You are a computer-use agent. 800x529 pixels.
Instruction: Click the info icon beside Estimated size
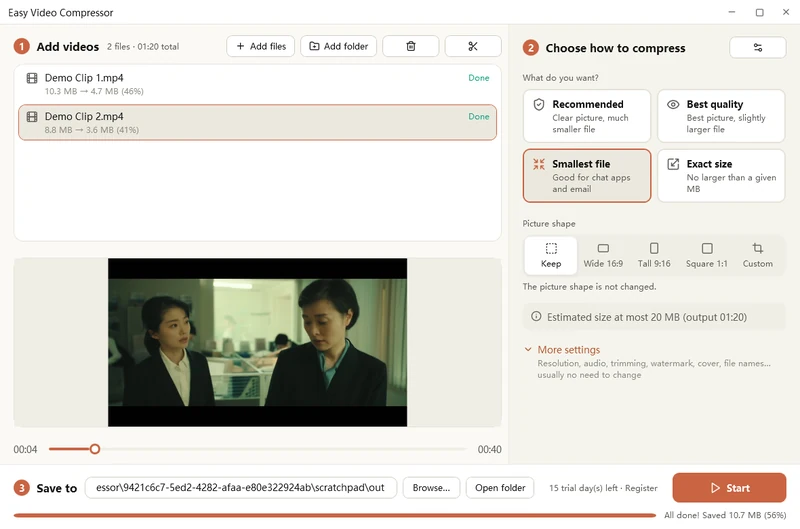click(536, 316)
